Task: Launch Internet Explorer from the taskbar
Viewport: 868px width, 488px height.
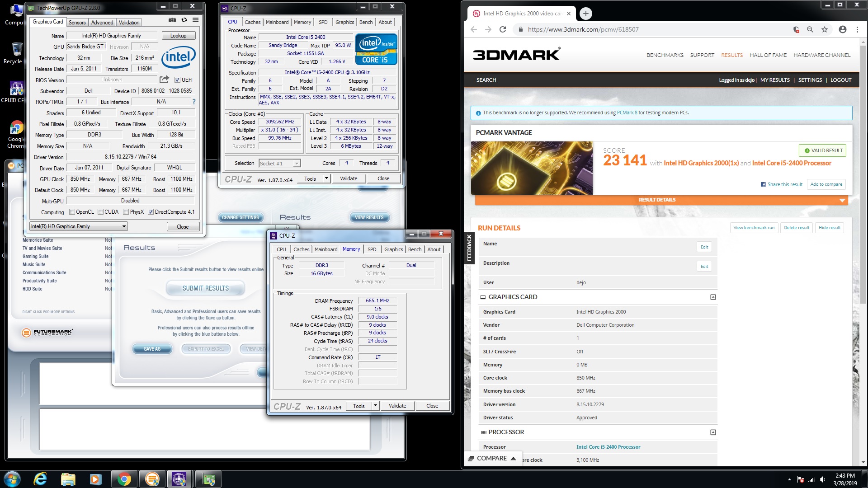Action: (41, 479)
